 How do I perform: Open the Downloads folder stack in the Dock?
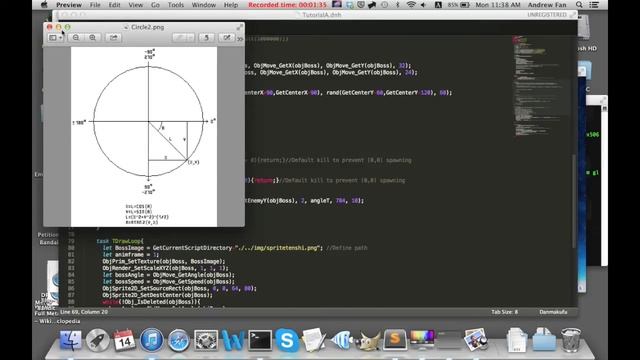pyautogui.click(x=544, y=340)
